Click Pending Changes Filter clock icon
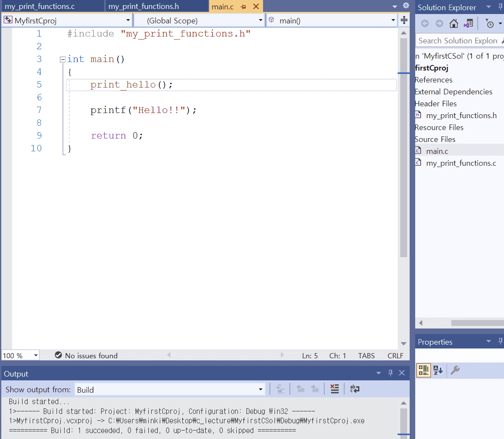The image size is (504, 439). [x=490, y=23]
